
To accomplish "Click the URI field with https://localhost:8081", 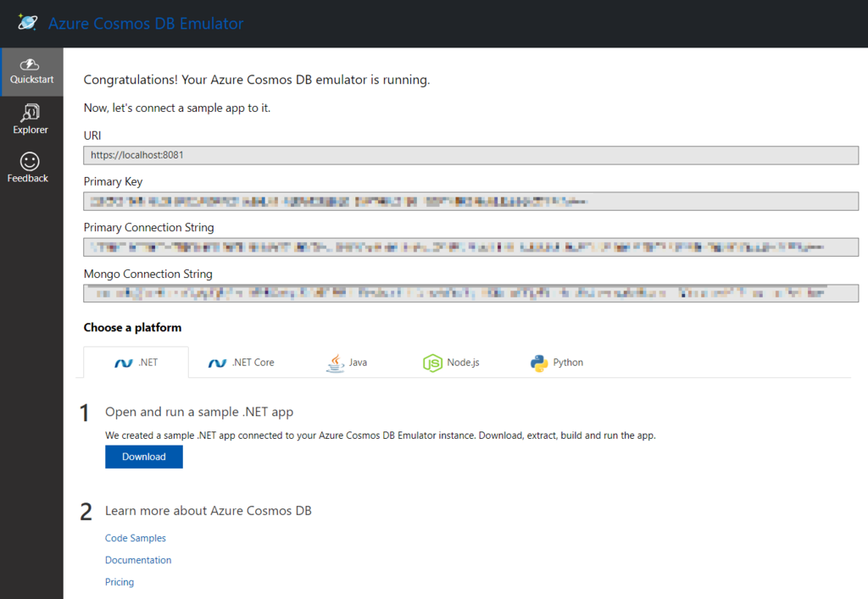I will 470,155.
